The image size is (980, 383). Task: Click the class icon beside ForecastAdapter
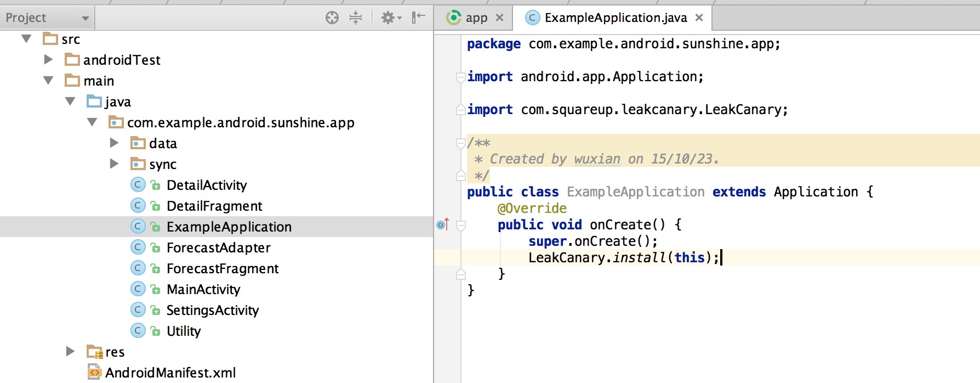(x=138, y=247)
